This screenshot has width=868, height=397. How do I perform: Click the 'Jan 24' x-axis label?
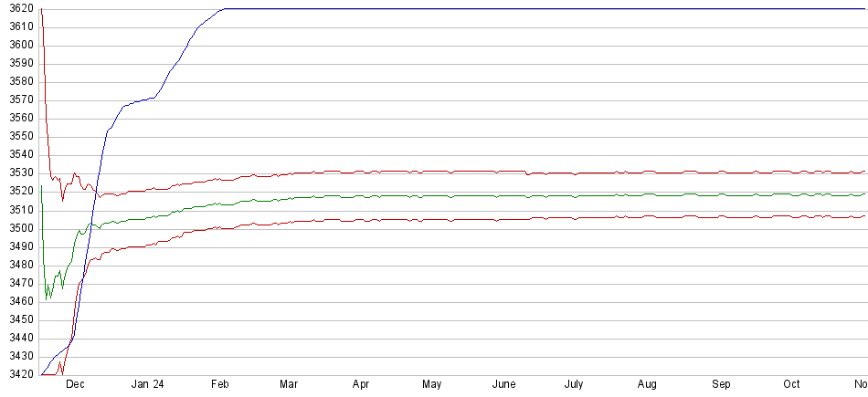tap(147, 385)
